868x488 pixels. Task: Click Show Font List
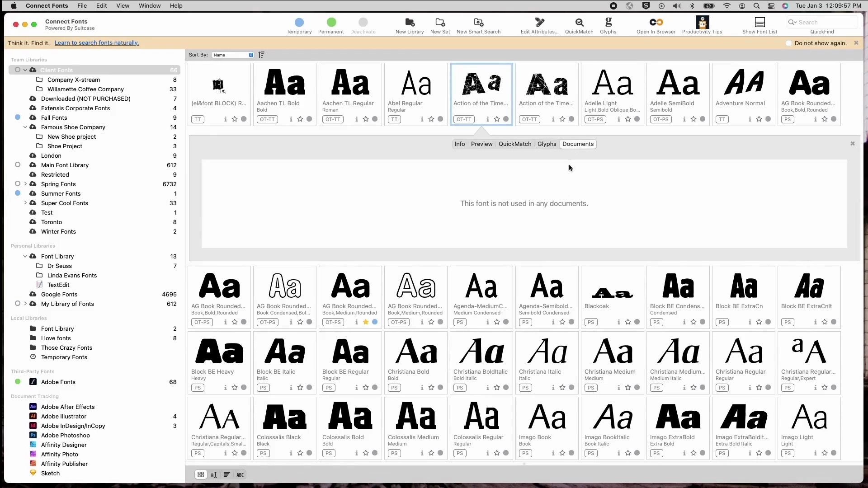click(760, 25)
